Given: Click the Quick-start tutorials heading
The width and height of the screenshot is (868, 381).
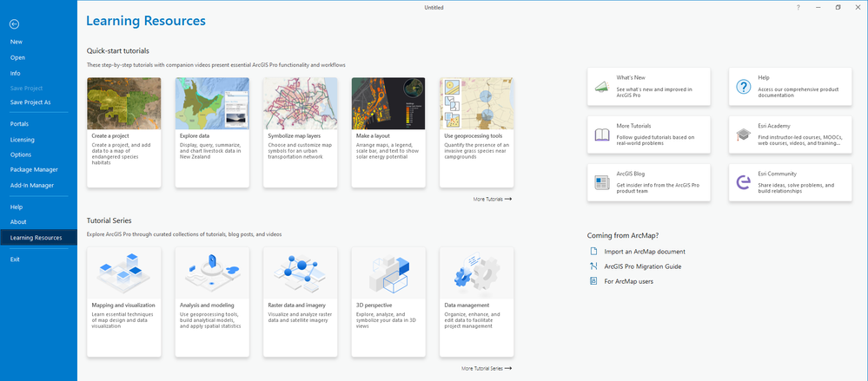Looking at the screenshot, I should click(x=118, y=51).
